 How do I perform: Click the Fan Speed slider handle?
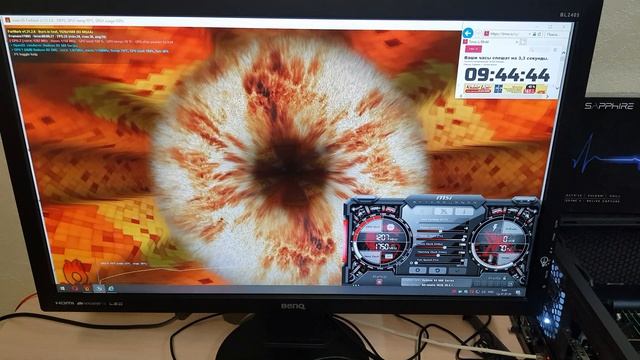pos(416,263)
